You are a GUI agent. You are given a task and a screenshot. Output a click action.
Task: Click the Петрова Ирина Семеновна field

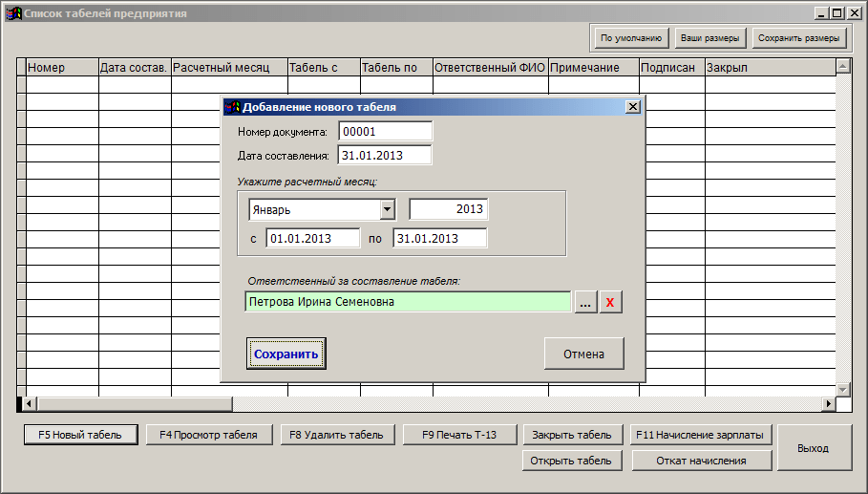408,302
